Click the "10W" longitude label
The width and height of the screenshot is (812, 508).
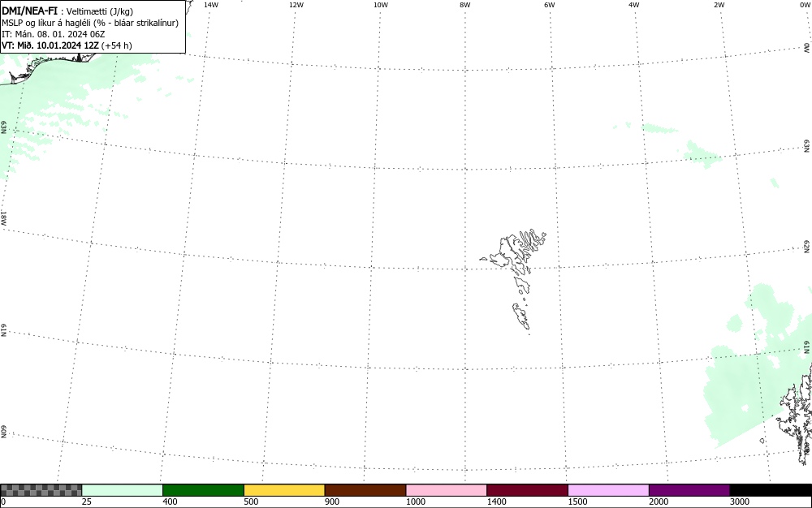(381, 5)
